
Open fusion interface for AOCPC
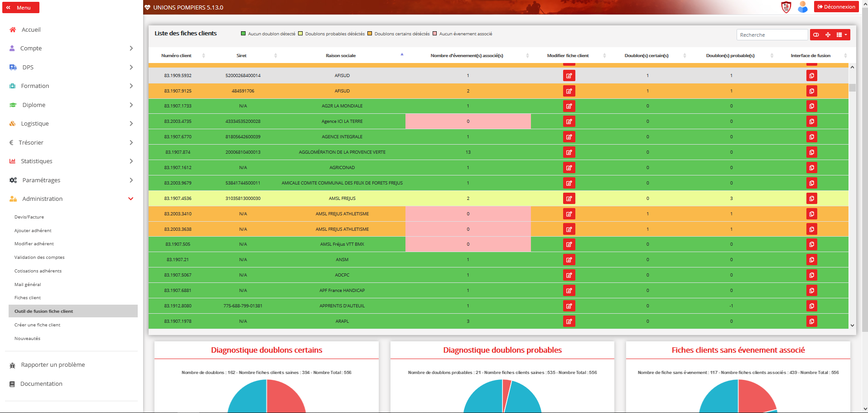point(811,275)
